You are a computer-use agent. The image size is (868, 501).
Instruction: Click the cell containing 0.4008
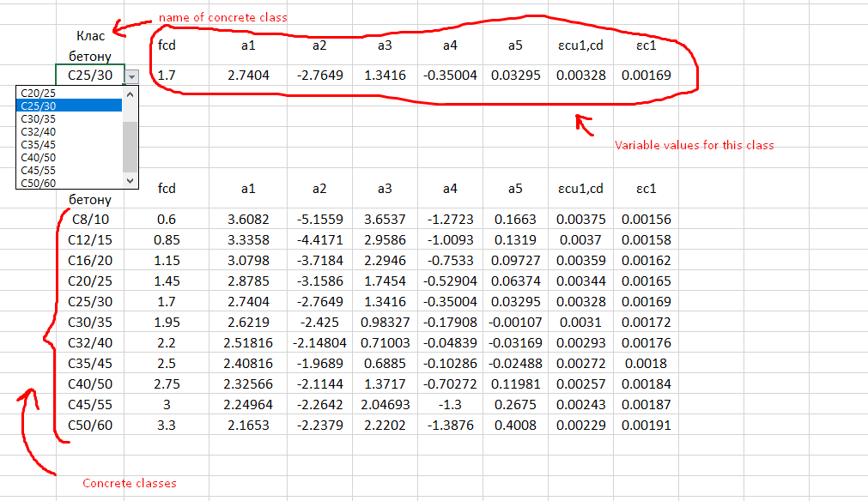(x=515, y=426)
